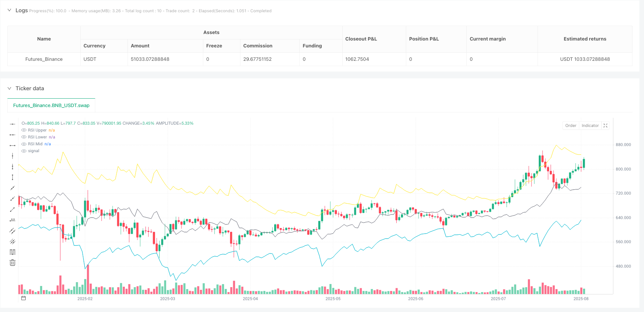Click the Estimated returns value cell
This screenshot has height=312, width=644.
(585, 59)
